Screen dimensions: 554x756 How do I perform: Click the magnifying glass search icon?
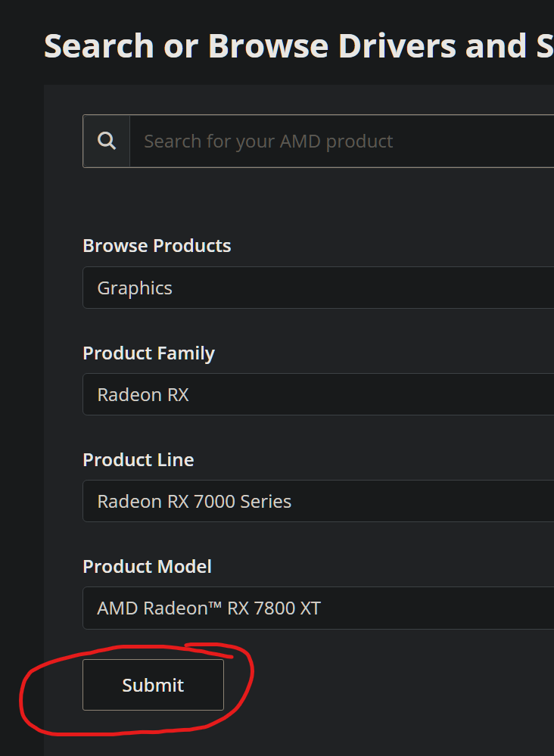[x=107, y=141]
